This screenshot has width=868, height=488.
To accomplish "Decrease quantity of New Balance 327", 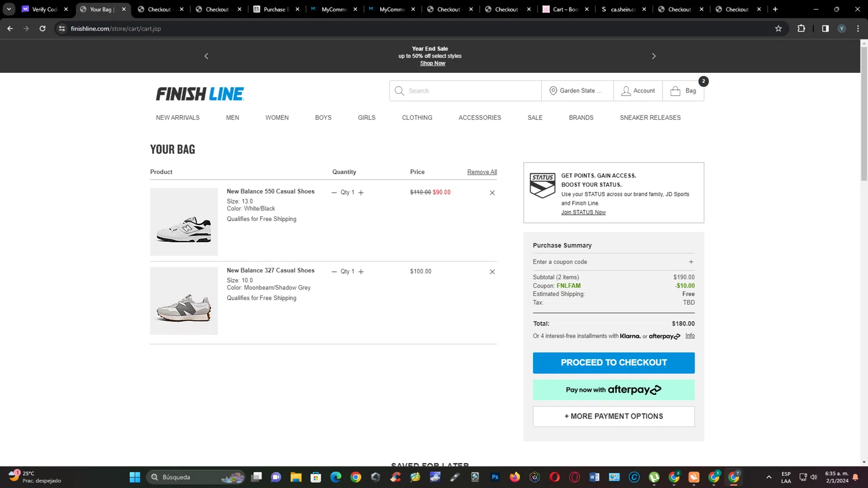I will point(334,272).
